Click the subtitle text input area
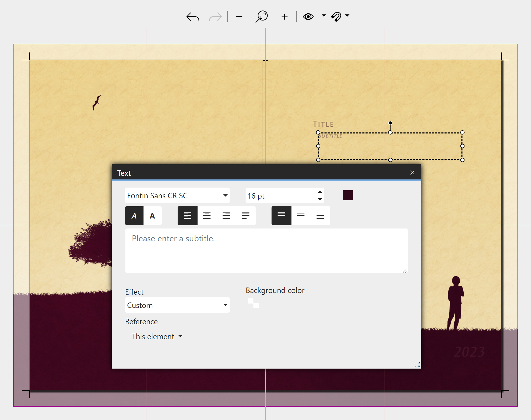The image size is (531, 420). [266, 251]
